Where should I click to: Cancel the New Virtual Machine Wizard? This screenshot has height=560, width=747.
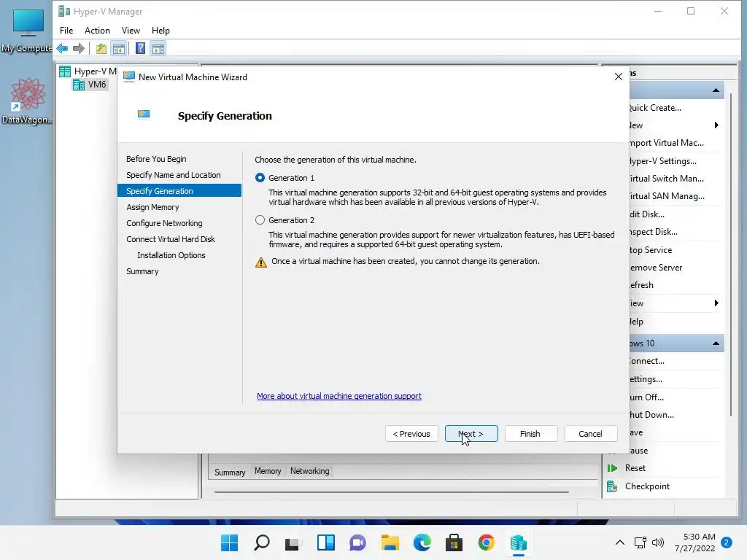click(x=590, y=434)
